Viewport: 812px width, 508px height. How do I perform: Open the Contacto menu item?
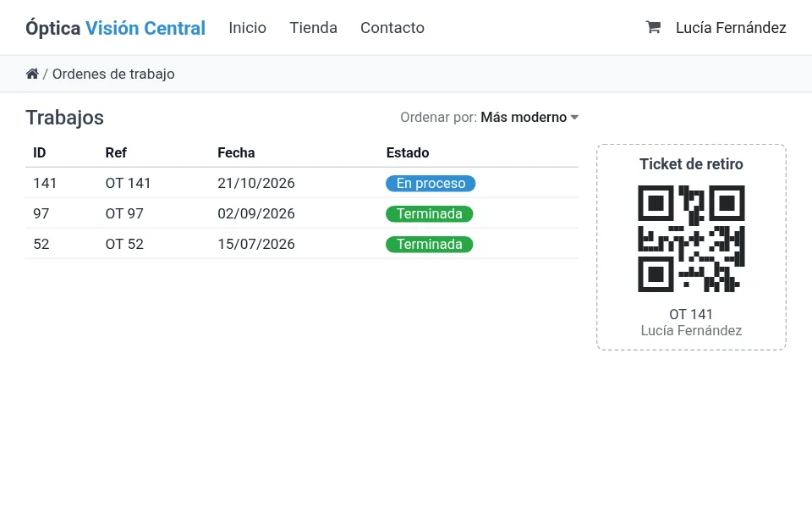click(x=392, y=27)
